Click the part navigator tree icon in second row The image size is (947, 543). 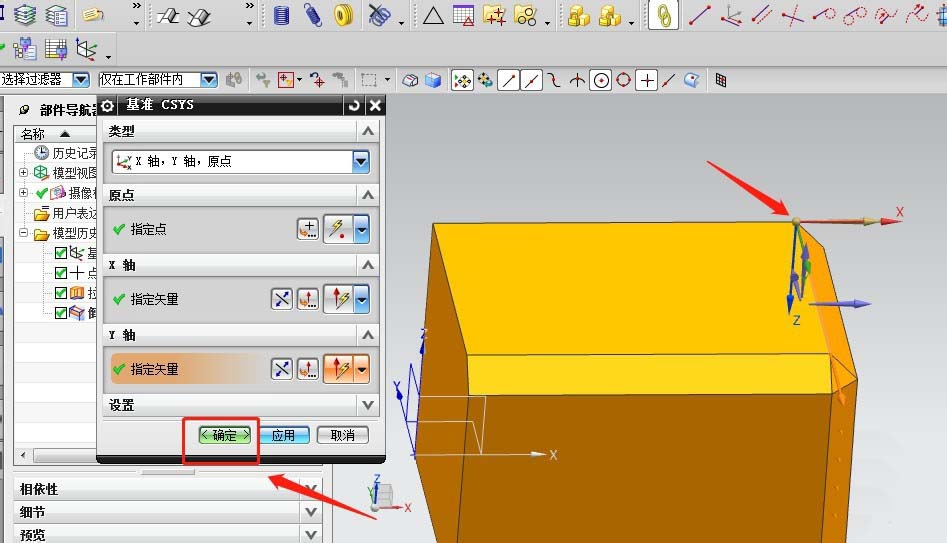tap(25, 49)
